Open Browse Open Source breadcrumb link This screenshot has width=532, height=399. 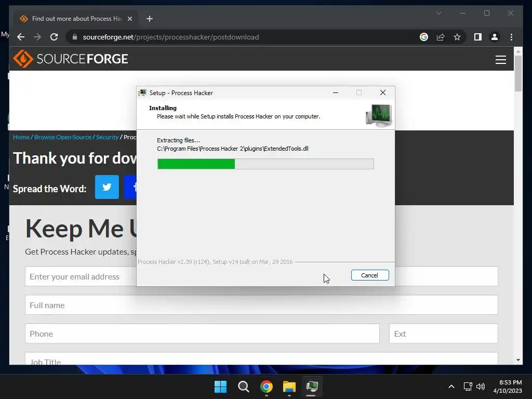(x=63, y=137)
